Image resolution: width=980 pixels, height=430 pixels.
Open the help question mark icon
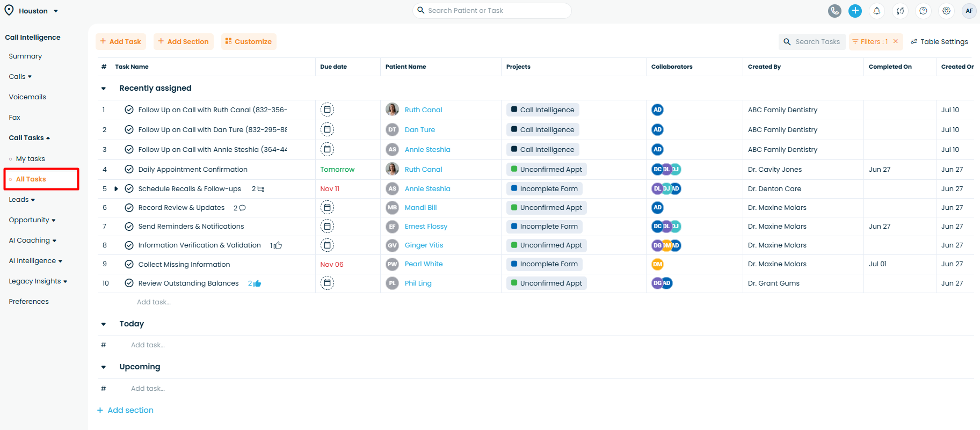click(923, 11)
